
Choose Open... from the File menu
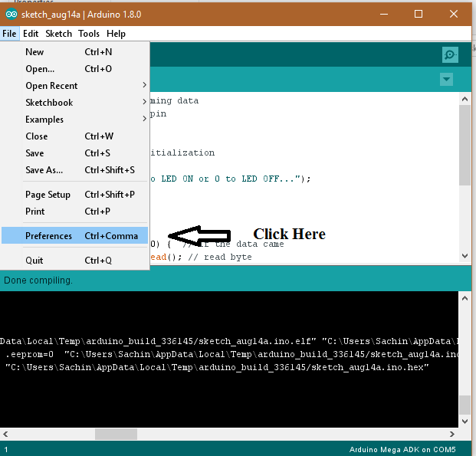74,69
